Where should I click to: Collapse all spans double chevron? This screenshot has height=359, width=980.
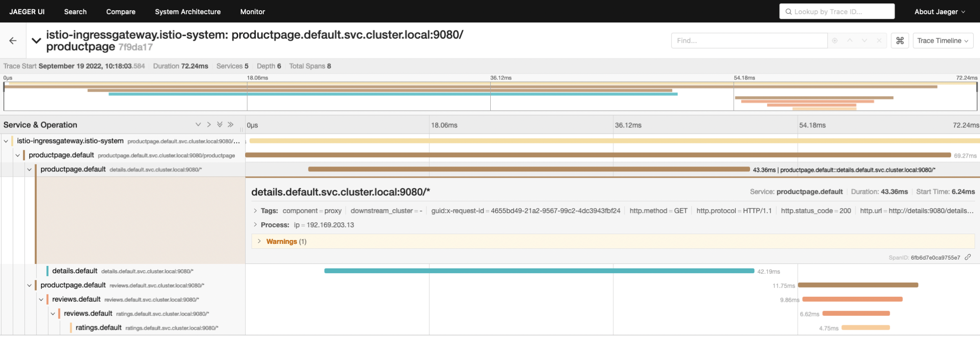pyautogui.click(x=230, y=125)
